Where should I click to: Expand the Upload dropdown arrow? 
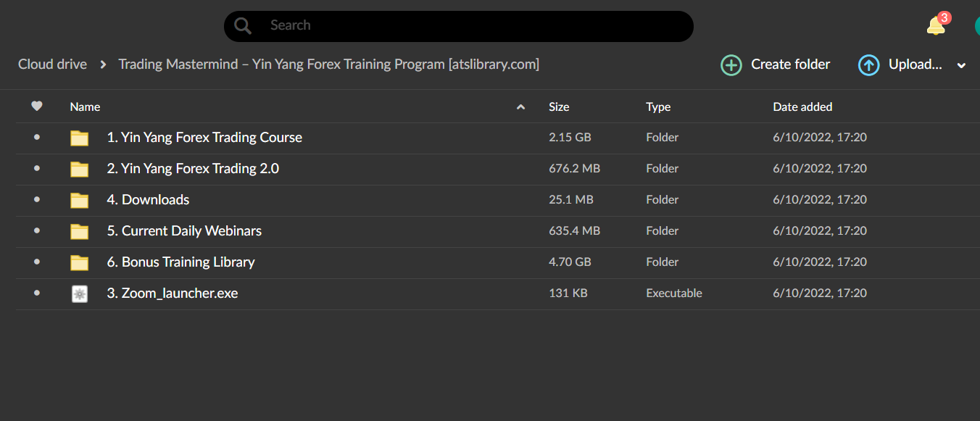tap(962, 64)
